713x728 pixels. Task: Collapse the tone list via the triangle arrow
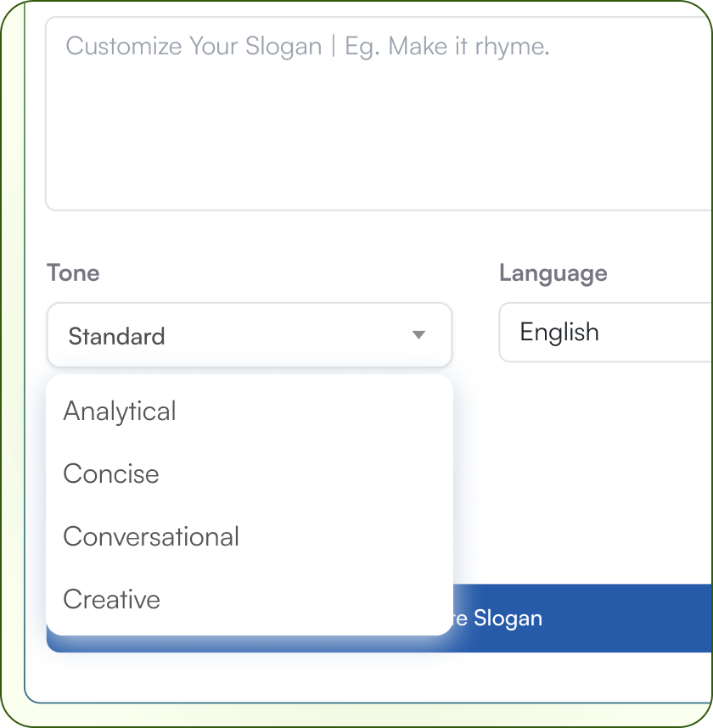point(418,335)
